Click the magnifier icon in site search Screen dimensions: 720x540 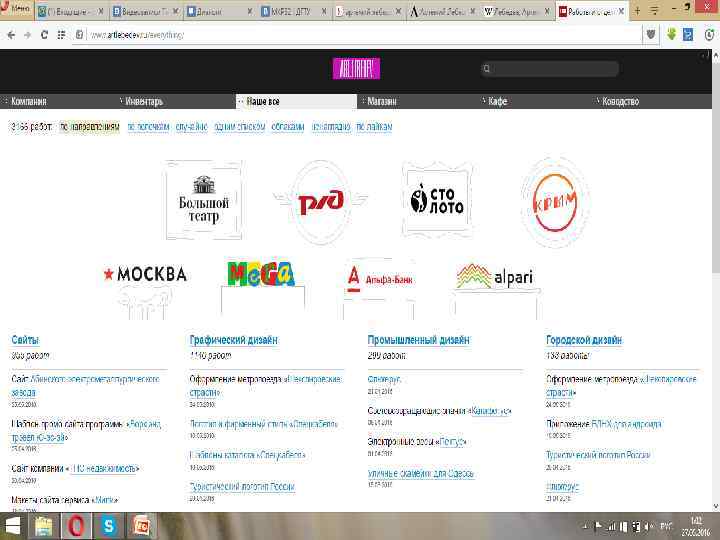pos(487,69)
